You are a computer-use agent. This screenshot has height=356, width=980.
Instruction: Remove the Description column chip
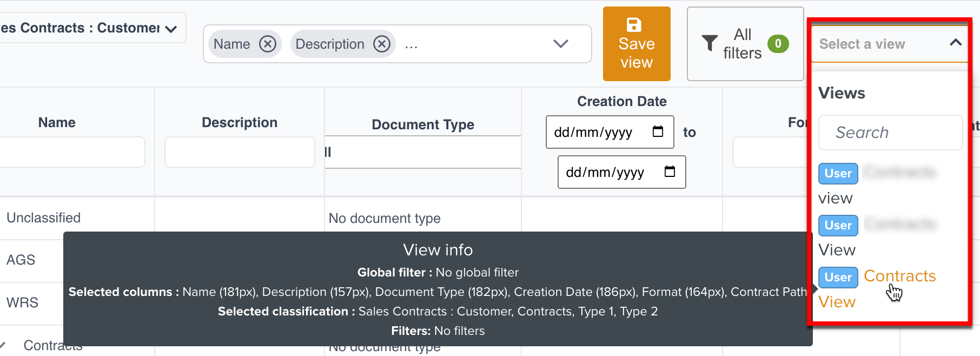382,44
